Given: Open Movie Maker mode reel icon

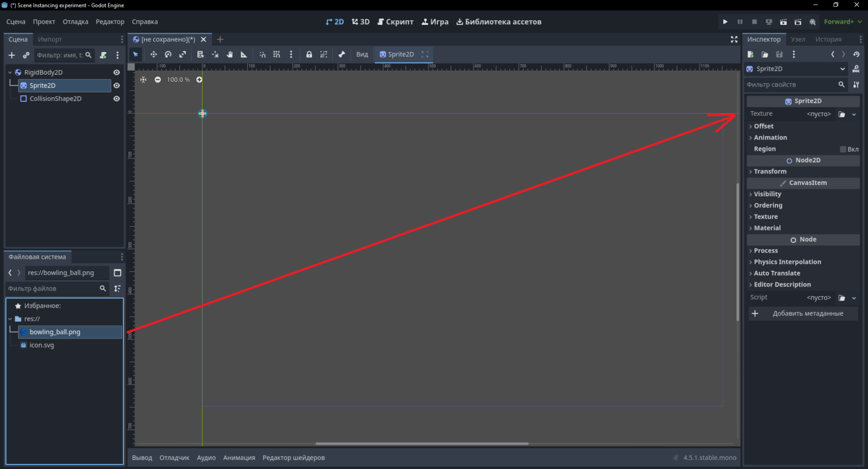Looking at the screenshot, I should (813, 22).
